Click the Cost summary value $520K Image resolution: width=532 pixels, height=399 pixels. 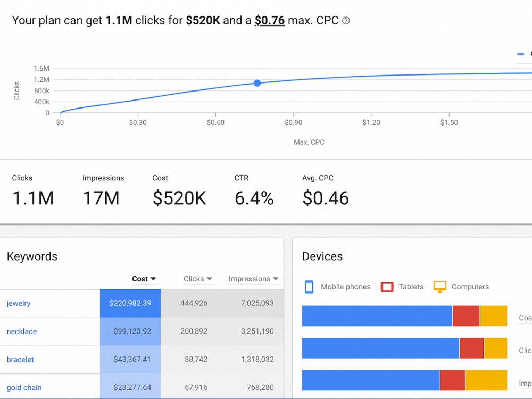179,198
